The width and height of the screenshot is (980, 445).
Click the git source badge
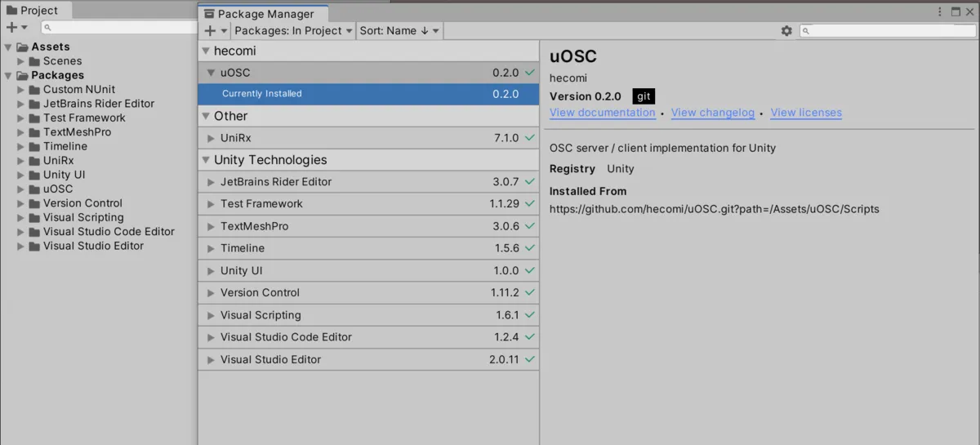tap(644, 96)
